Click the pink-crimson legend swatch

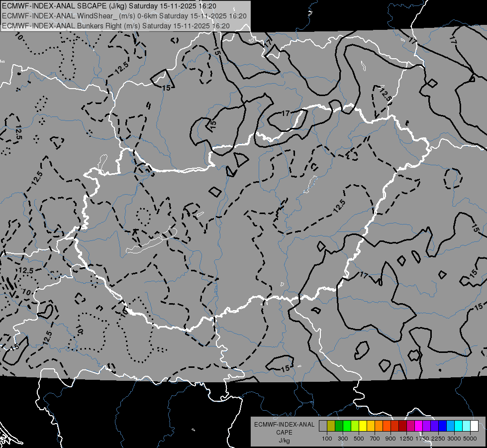coord(410,426)
